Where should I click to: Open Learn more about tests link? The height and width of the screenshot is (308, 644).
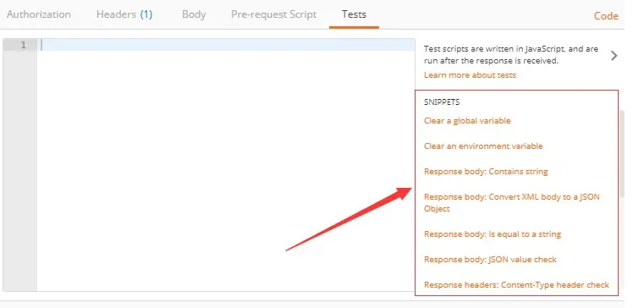coord(470,75)
